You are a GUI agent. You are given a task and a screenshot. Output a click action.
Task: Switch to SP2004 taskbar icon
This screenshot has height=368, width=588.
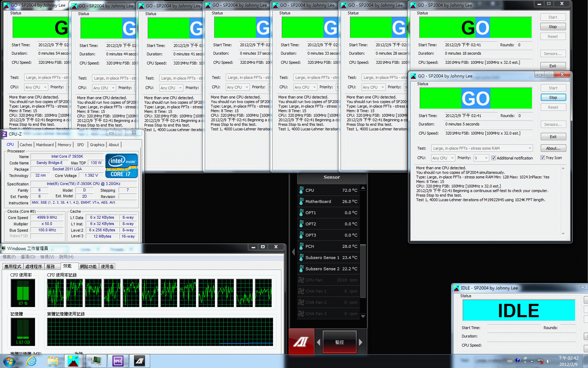pyautogui.click(x=73, y=361)
